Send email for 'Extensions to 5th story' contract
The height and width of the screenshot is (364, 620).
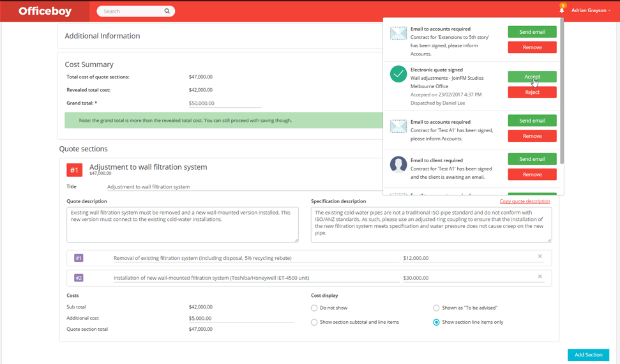click(x=532, y=32)
